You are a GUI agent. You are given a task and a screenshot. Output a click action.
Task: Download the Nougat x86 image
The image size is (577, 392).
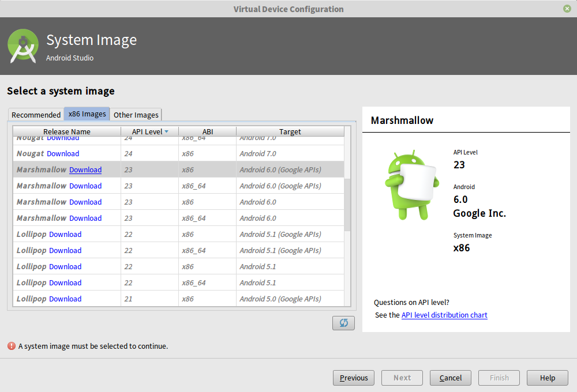pyautogui.click(x=62, y=153)
